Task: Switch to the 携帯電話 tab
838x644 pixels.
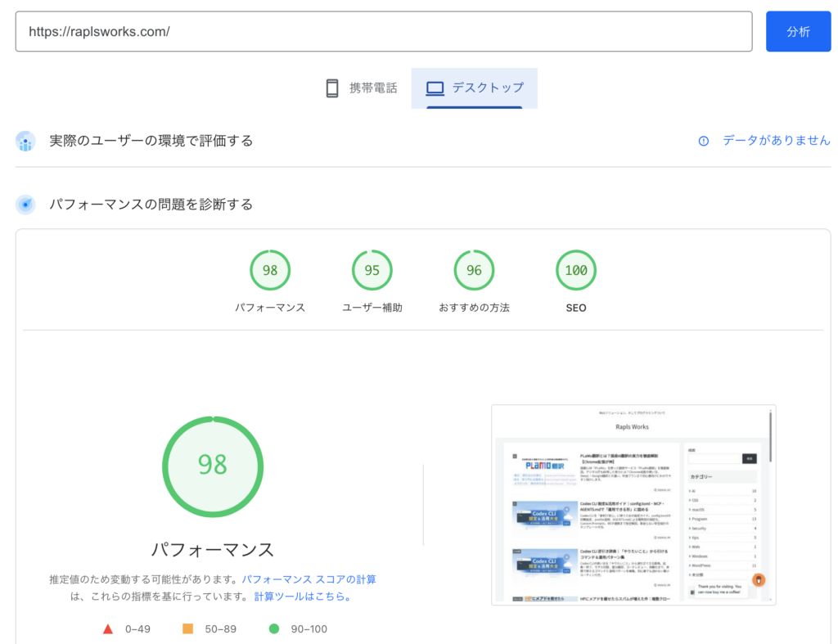Action: coord(363,88)
